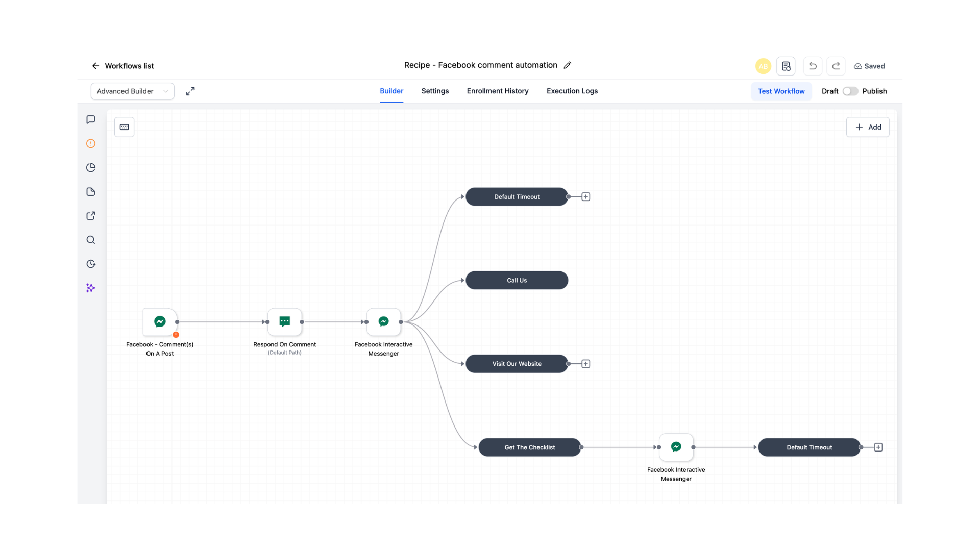Click the Test Workflow button
Image resolution: width=980 pixels, height=551 pixels.
click(x=781, y=91)
